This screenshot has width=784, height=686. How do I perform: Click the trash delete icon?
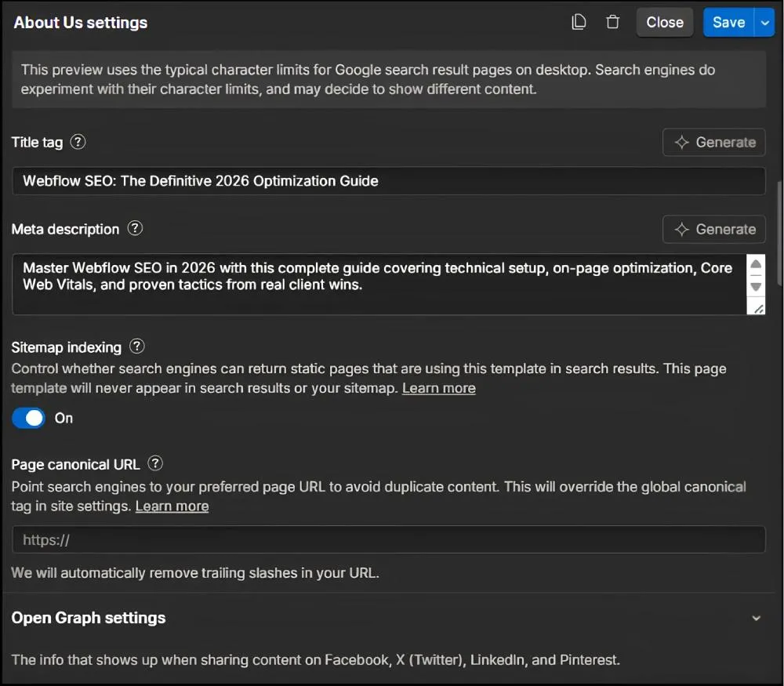(612, 22)
